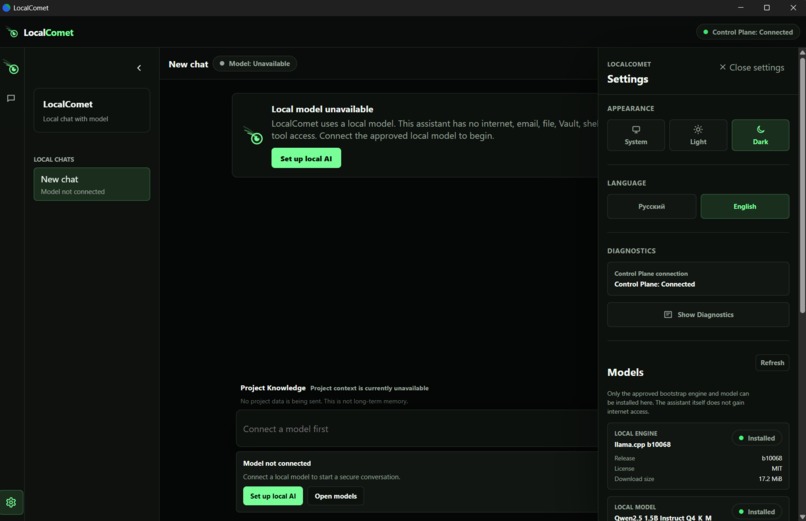
Task: Click the Open models button
Action: point(335,496)
